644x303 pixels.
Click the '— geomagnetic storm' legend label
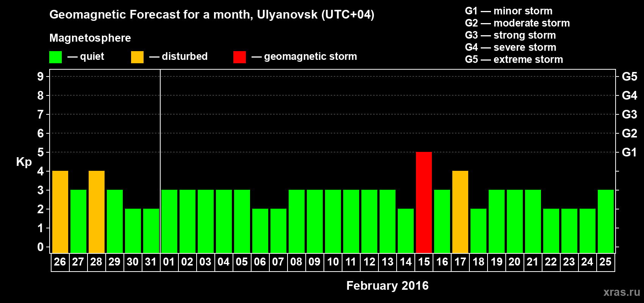point(304,56)
